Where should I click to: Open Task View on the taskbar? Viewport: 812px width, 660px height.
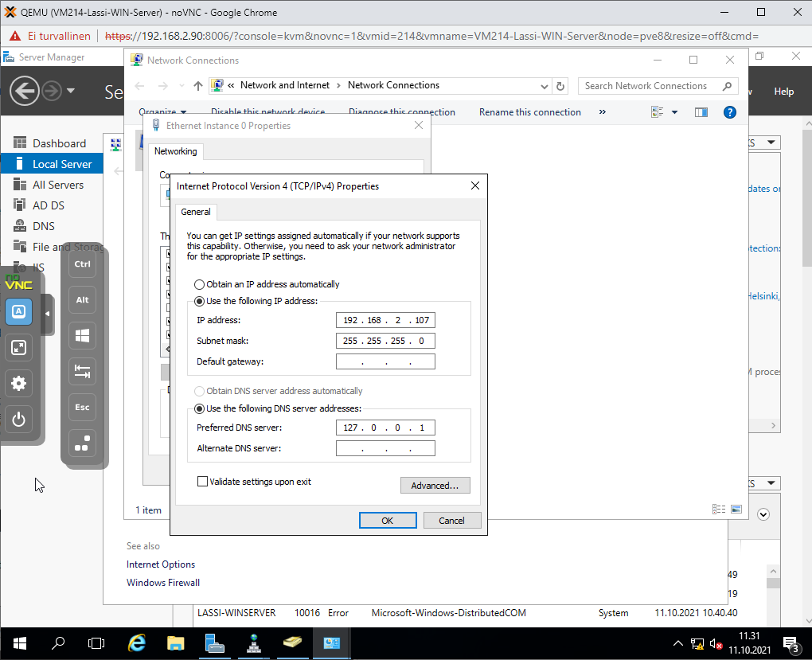pos(96,643)
